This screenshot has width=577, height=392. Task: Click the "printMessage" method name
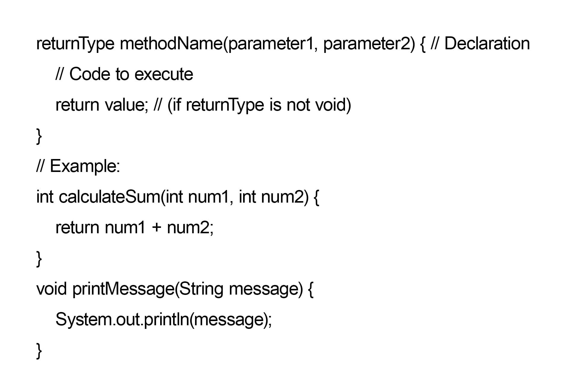click(123, 289)
